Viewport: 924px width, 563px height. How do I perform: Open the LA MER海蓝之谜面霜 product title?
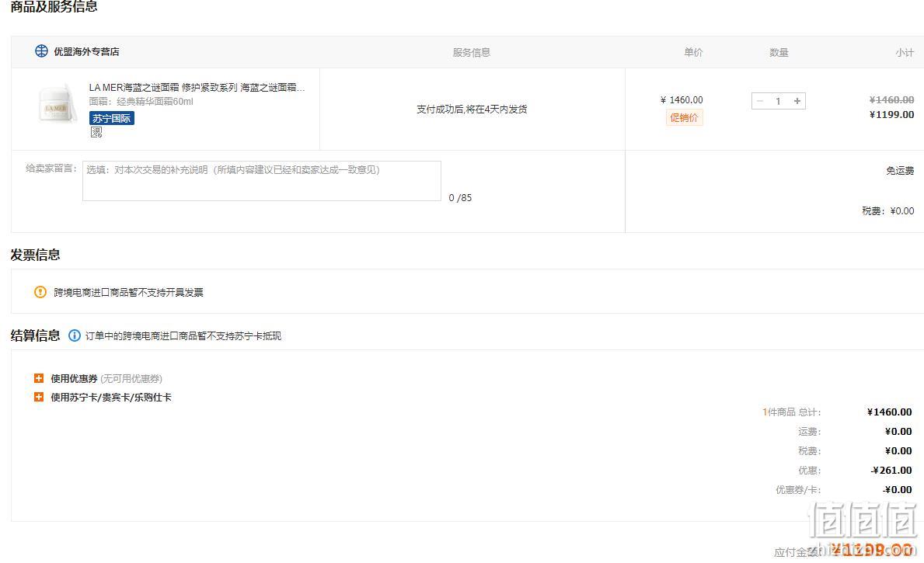pos(197,87)
